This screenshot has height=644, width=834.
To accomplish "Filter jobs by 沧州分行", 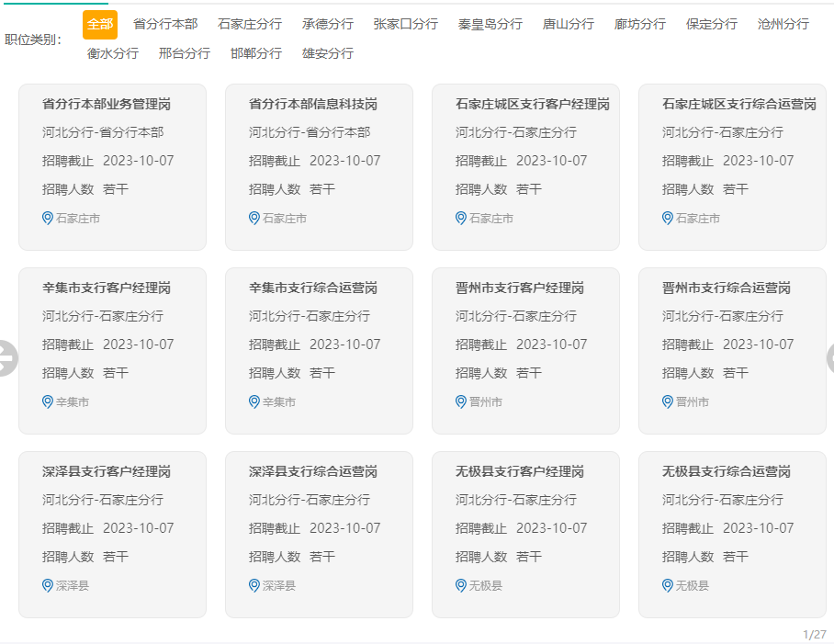I will [783, 25].
